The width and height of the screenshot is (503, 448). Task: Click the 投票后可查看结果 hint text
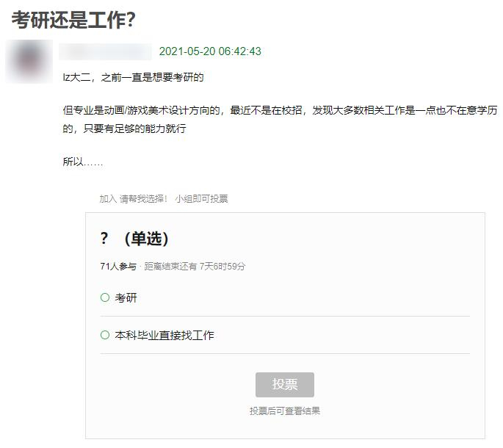tap(285, 411)
